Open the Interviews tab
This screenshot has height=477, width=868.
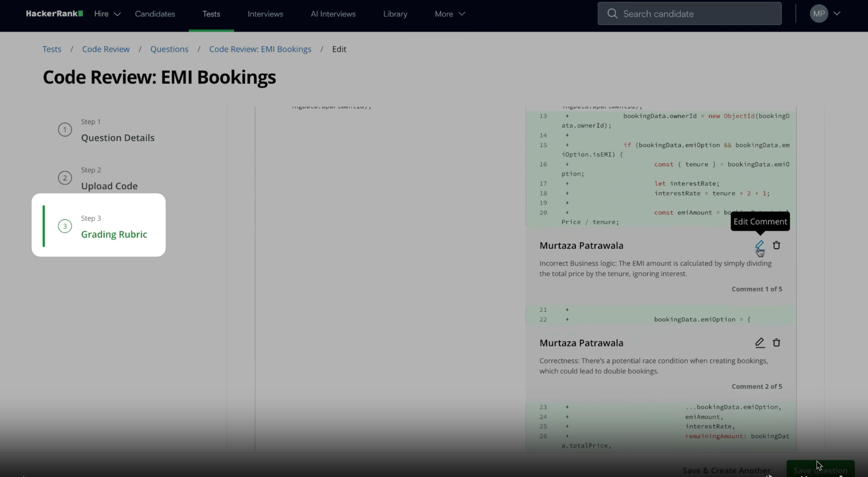pos(265,14)
